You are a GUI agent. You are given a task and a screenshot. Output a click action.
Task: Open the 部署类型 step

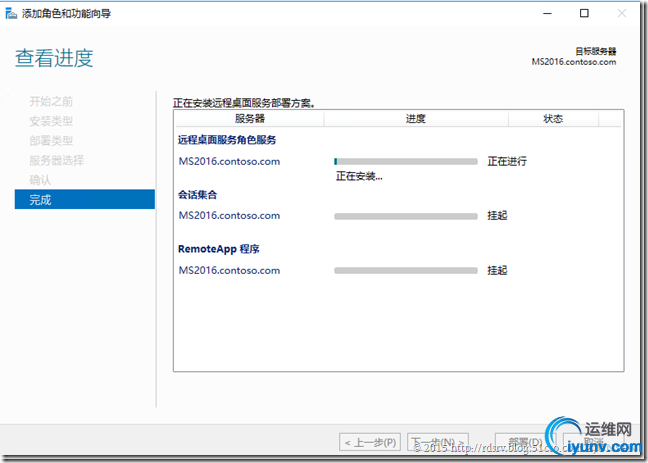click(51, 141)
